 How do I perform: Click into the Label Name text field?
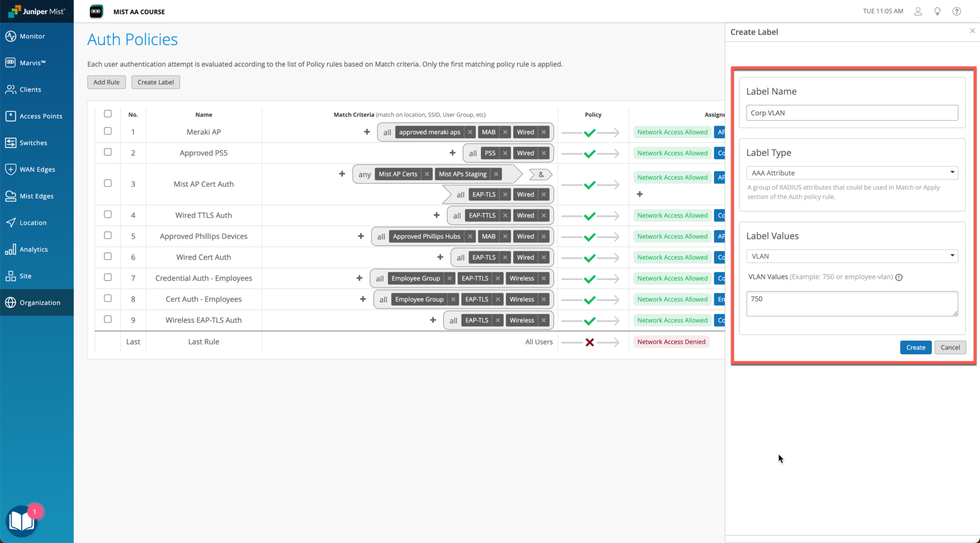tap(852, 113)
